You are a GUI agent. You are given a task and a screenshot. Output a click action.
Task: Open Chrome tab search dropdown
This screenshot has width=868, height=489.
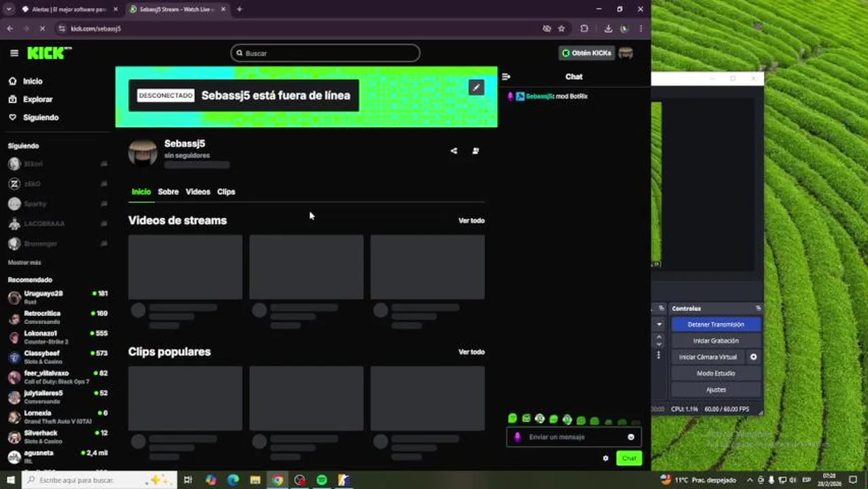coord(9,9)
